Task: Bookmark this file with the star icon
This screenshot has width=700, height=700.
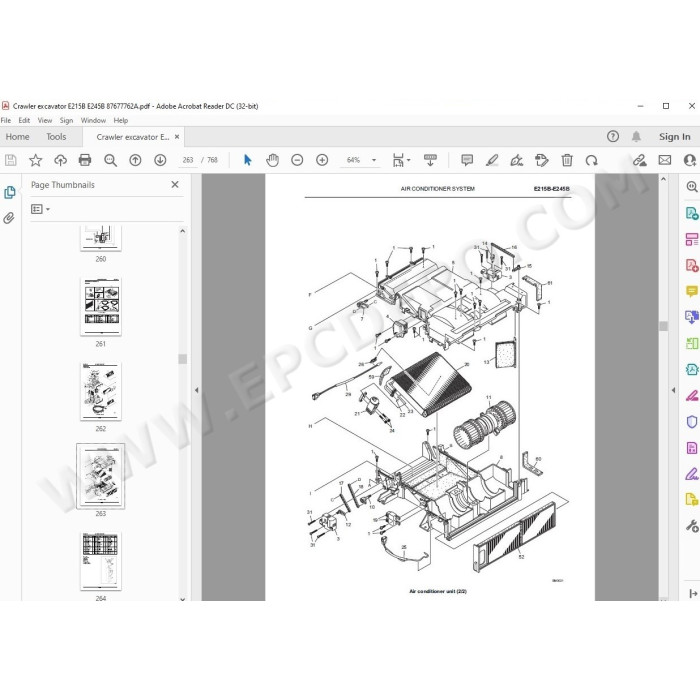Action: (x=35, y=160)
